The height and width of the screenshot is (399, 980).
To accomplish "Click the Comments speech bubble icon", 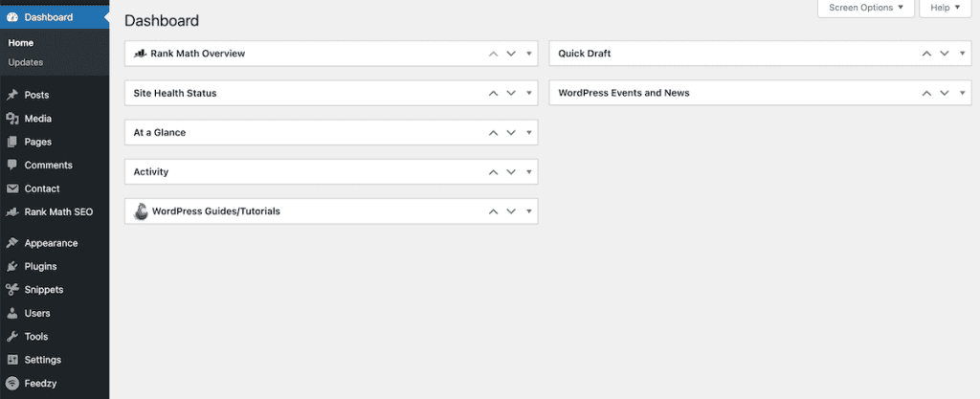I will pos(11,165).
